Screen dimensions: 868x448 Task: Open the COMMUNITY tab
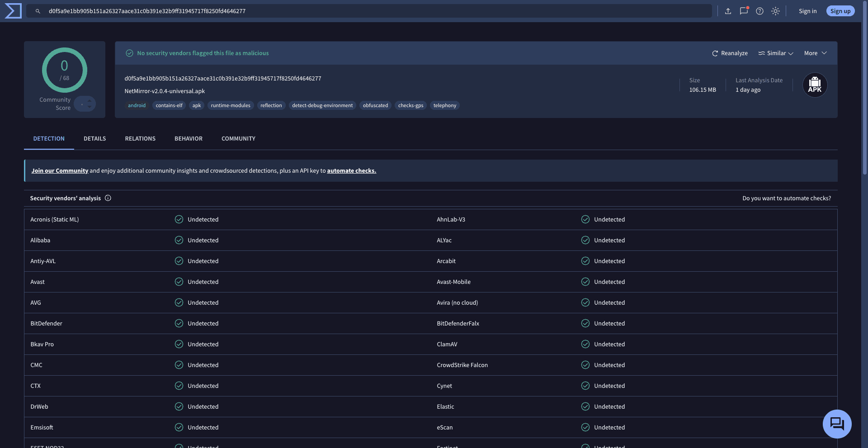238,139
